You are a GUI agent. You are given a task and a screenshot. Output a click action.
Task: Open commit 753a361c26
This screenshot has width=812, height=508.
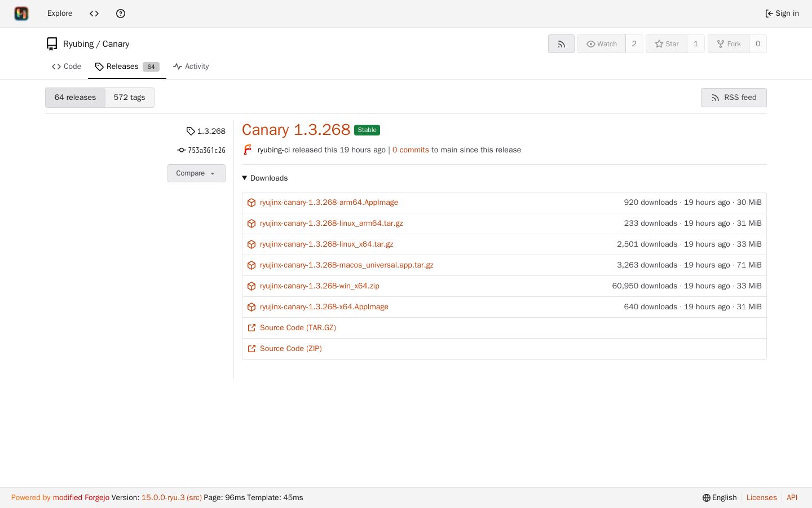[206, 150]
